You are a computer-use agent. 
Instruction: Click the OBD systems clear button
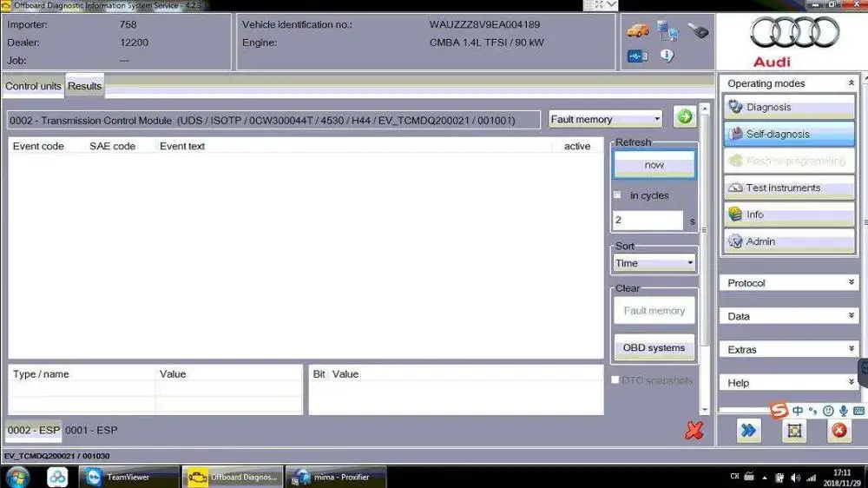(654, 347)
